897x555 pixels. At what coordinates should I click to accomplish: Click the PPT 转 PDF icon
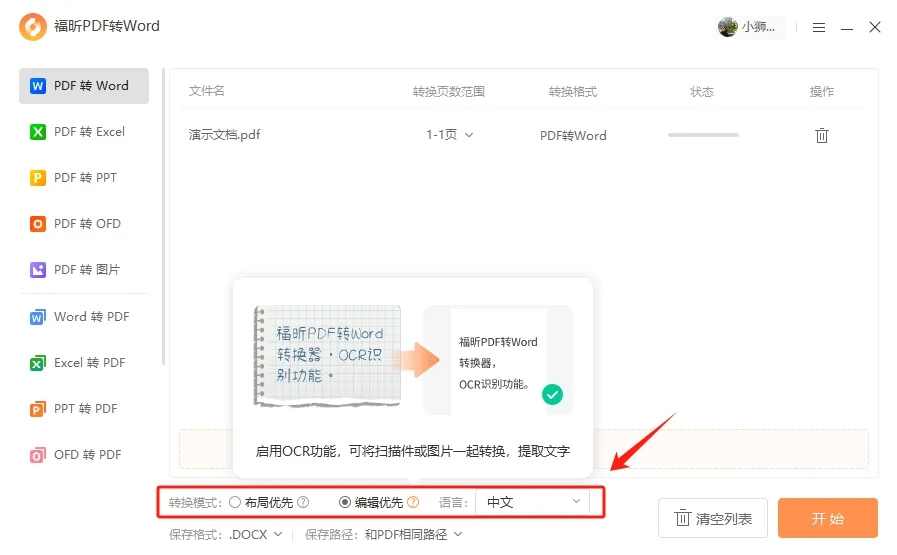point(38,409)
